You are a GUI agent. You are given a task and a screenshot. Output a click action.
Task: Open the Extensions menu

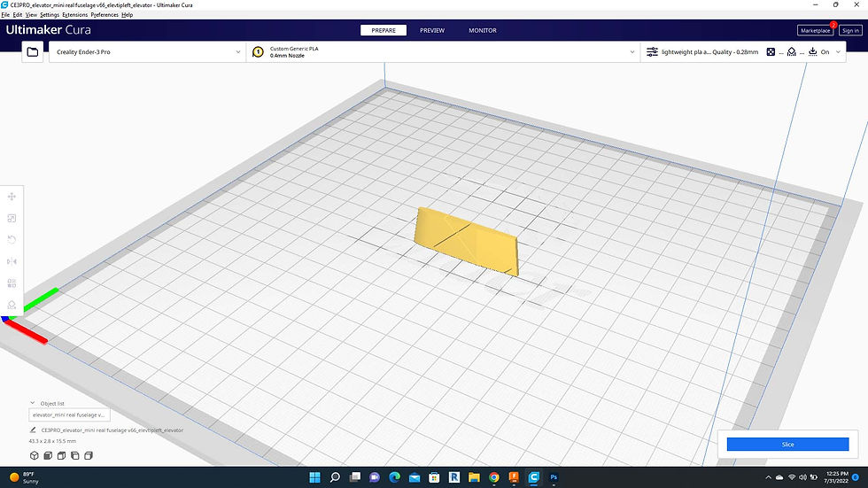tap(74, 15)
